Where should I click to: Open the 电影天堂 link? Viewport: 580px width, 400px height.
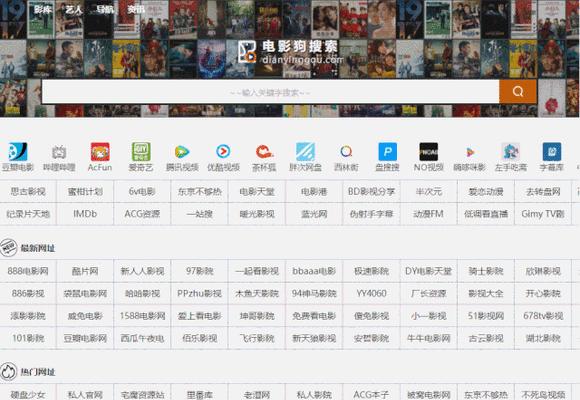257,191
